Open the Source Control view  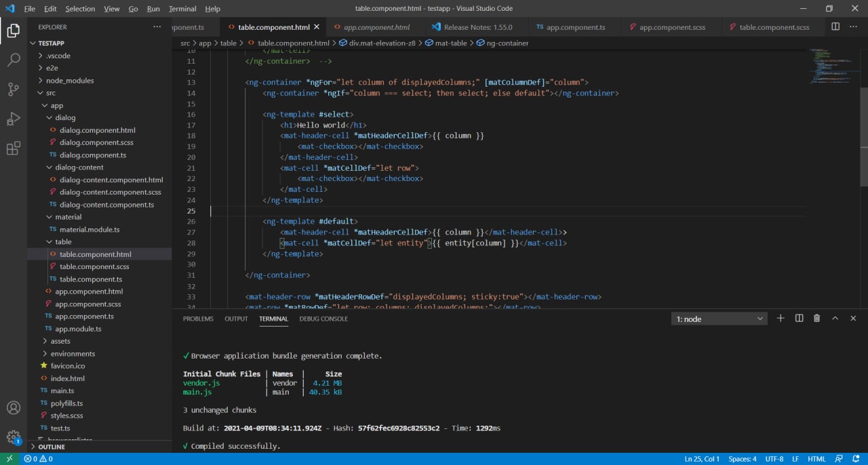coord(13,89)
